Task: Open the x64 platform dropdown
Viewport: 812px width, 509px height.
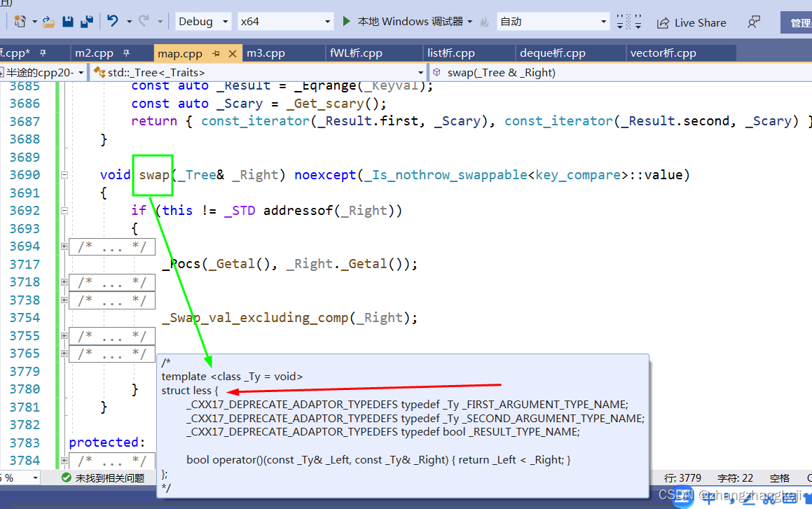Action: (285, 22)
